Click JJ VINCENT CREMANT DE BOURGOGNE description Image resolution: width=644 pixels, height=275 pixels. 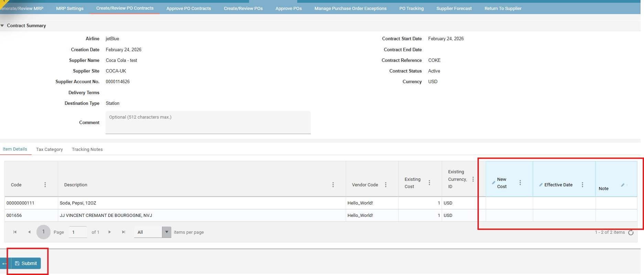point(106,215)
